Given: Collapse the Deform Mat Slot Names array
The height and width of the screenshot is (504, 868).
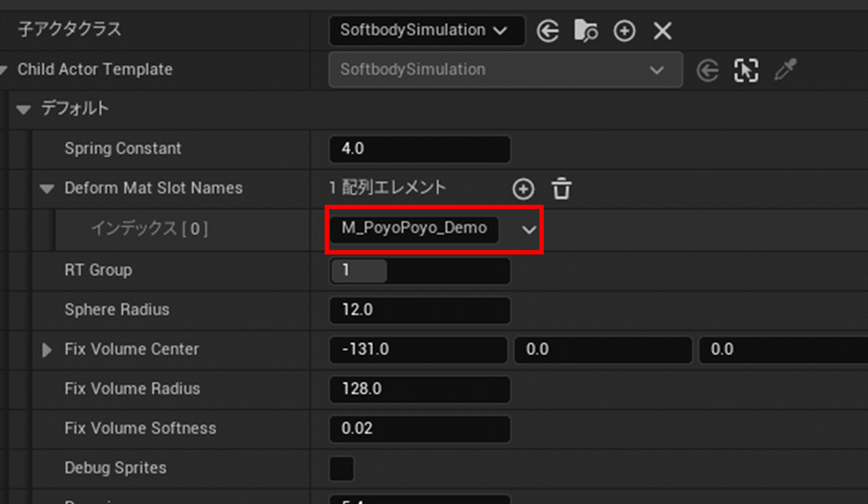Looking at the screenshot, I should [47, 188].
